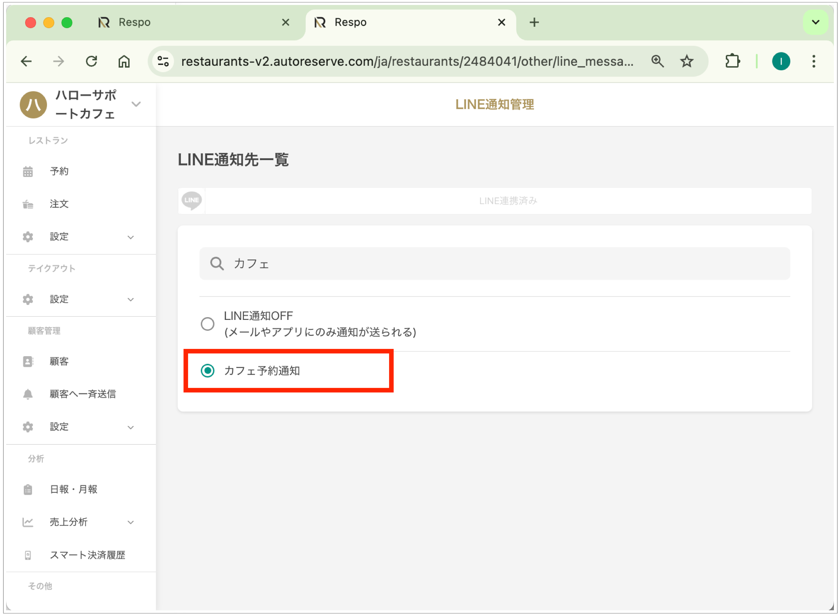This screenshot has width=840, height=616.
Task: Click the order icon next to 注文
Action: pos(28,204)
